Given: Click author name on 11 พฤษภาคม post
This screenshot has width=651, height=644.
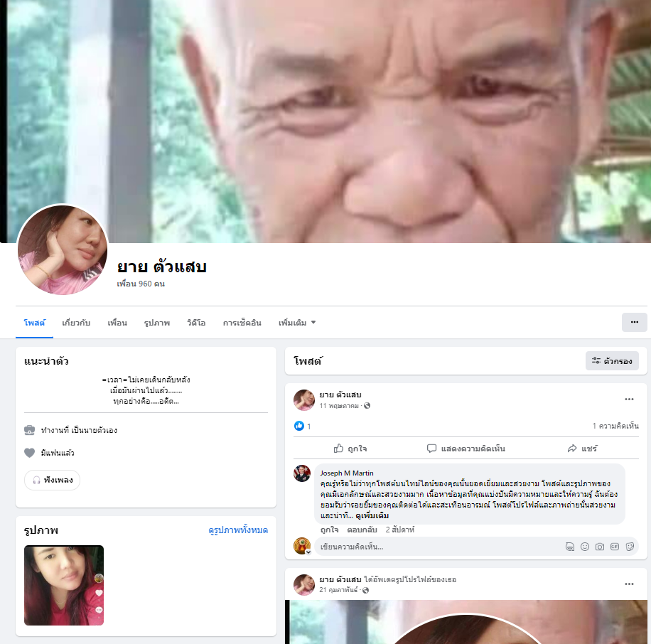Looking at the screenshot, I should (x=340, y=395).
